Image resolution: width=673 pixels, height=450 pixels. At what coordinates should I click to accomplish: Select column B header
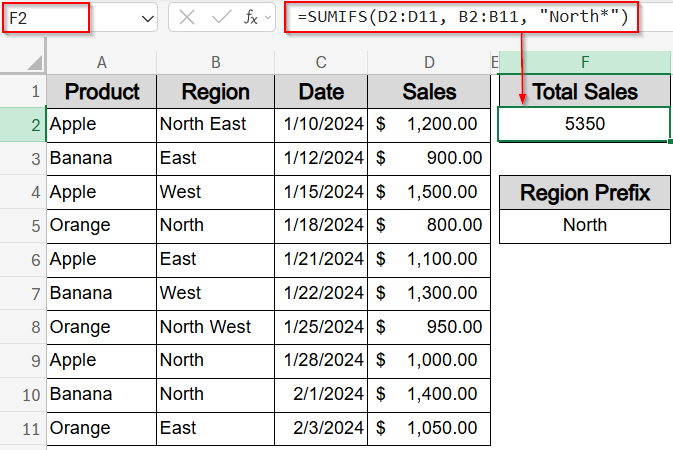click(215, 62)
